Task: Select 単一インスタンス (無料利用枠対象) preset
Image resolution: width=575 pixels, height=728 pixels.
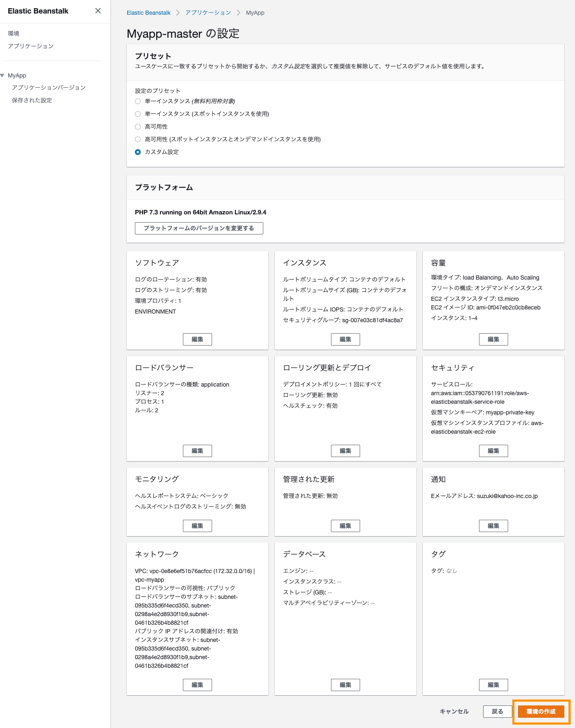Action: (x=138, y=101)
